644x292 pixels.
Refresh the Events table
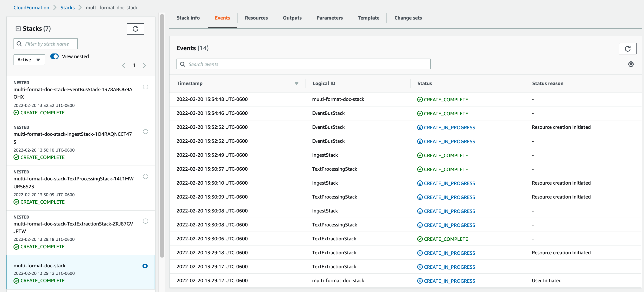(x=627, y=49)
